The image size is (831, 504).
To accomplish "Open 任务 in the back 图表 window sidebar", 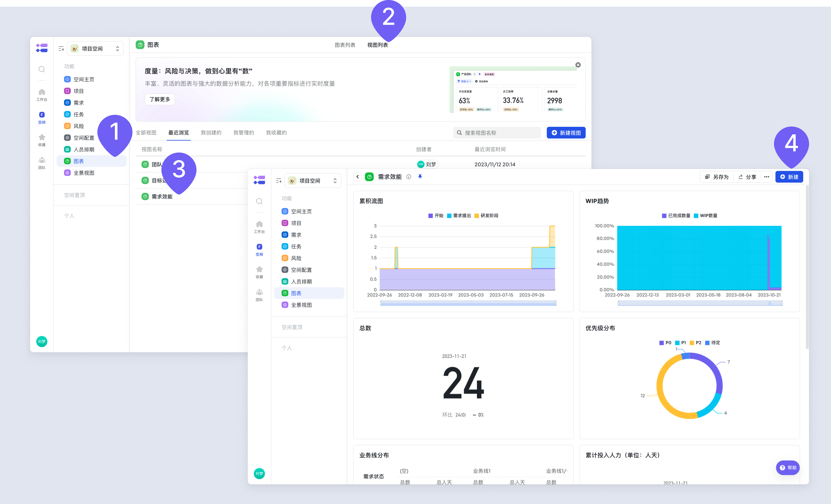I will tap(92, 115).
